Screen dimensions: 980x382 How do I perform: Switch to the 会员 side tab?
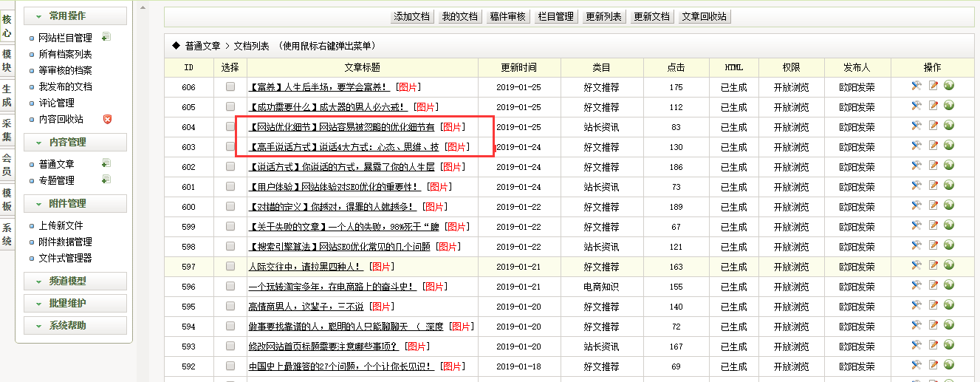(7, 165)
